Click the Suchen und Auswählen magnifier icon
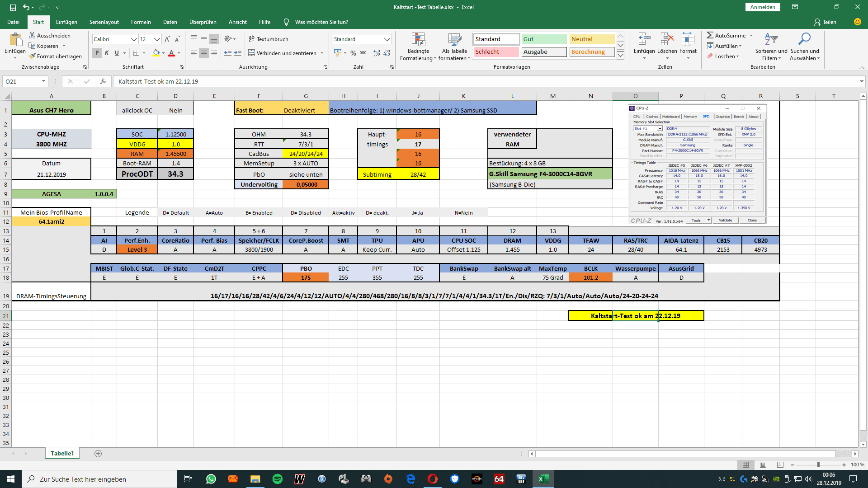868x488 pixels. [804, 39]
